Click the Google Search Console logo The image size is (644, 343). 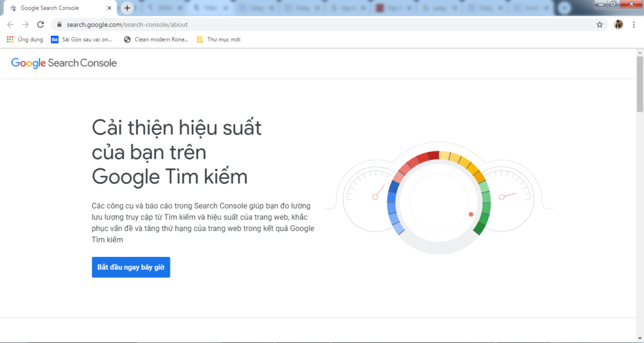pyautogui.click(x=64, y=63)
